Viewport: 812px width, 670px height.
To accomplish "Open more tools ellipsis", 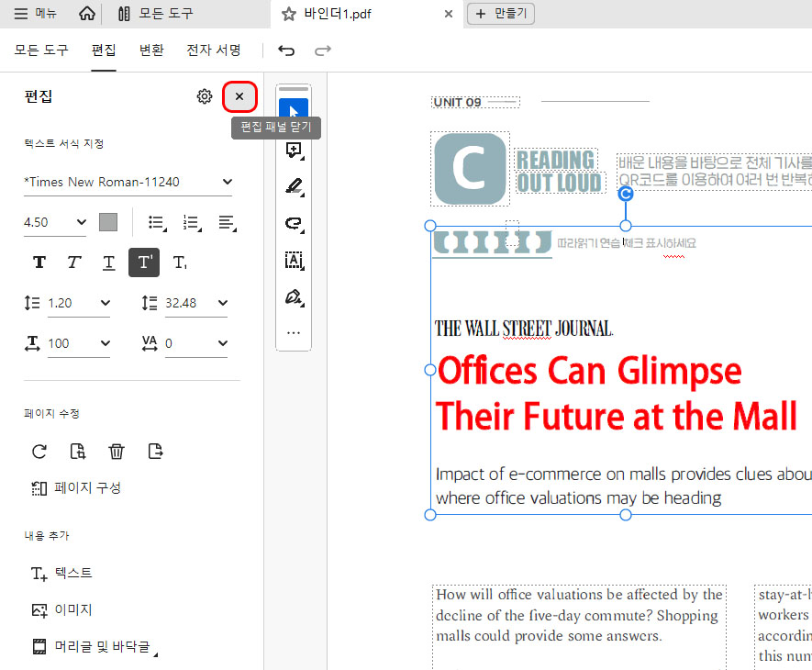I will [294, 332].
